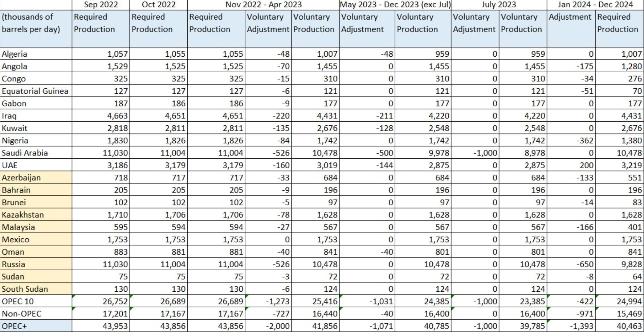The width and height of the screenshot is (644, 332).
Task: Select OPEC+ Nov-Apr adjustment -2,000
Action: click(268, 326)
